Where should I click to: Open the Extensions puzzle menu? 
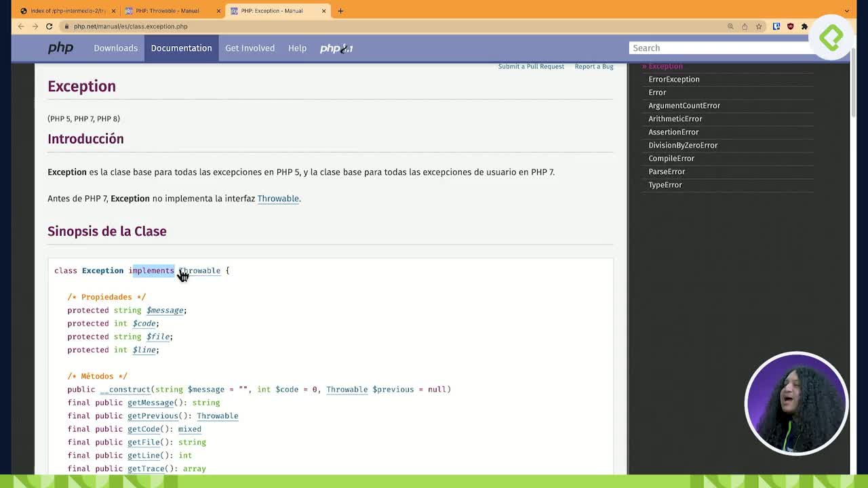804,26
